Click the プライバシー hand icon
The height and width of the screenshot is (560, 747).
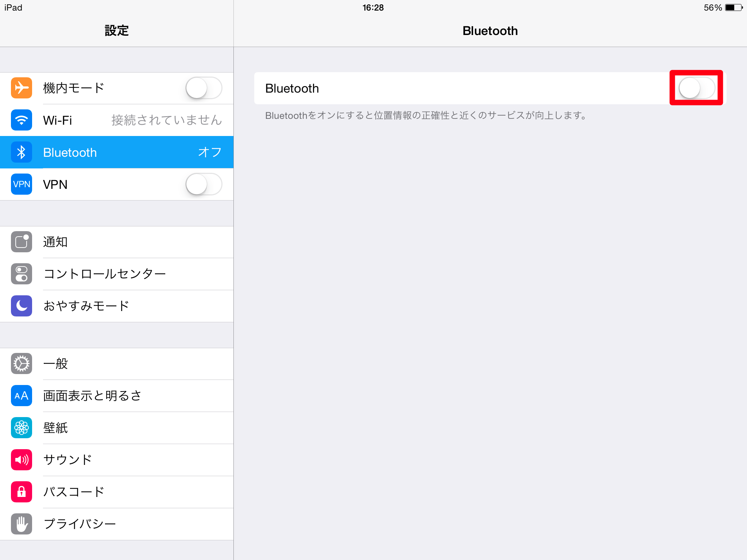(x=21, y=524)
